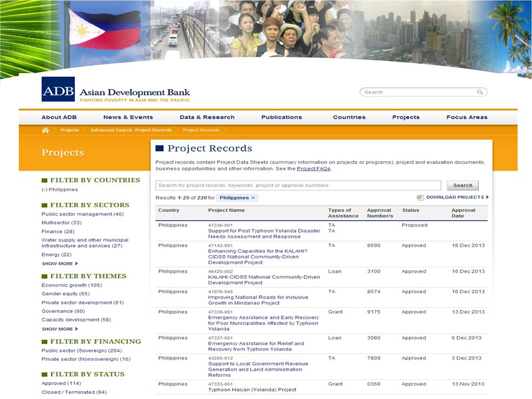
Task: Filter by Governance (60)
Action: pos(63,311)
